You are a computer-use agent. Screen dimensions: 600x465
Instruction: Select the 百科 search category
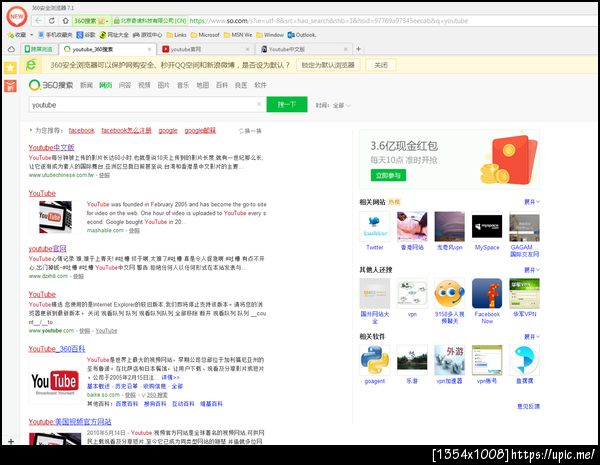222,85
